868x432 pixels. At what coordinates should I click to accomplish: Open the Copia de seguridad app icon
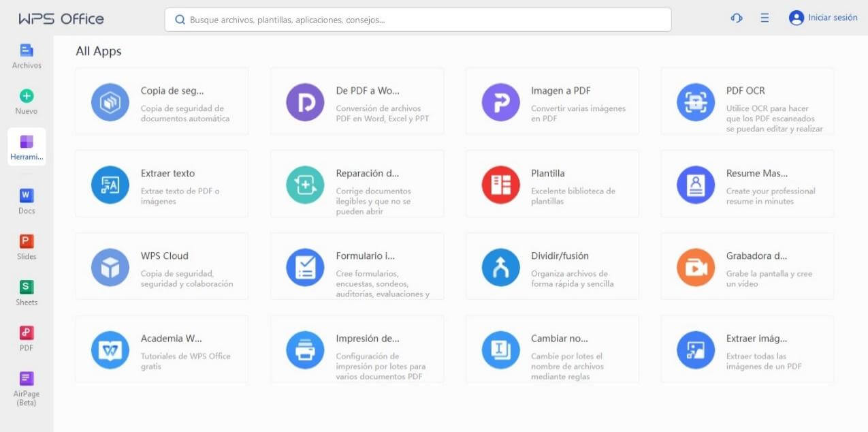point(110,102)
